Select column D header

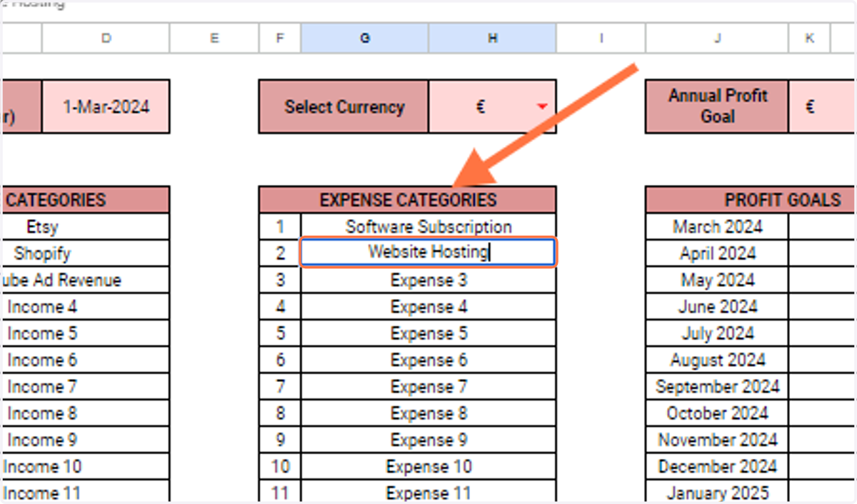[x=106, y=39]
